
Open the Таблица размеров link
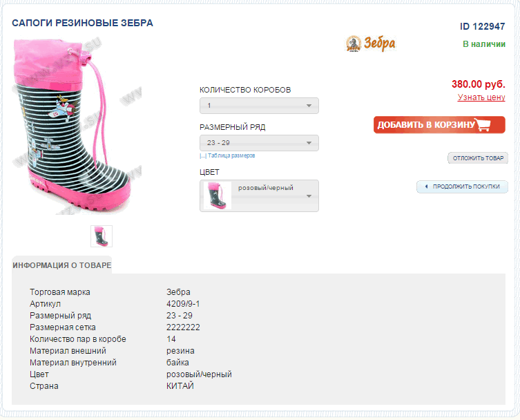pos(231,156)
